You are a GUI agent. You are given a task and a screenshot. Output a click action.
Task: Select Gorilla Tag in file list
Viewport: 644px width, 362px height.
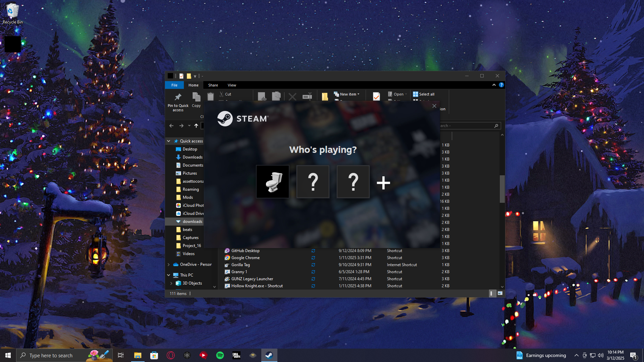click(240, 265)
